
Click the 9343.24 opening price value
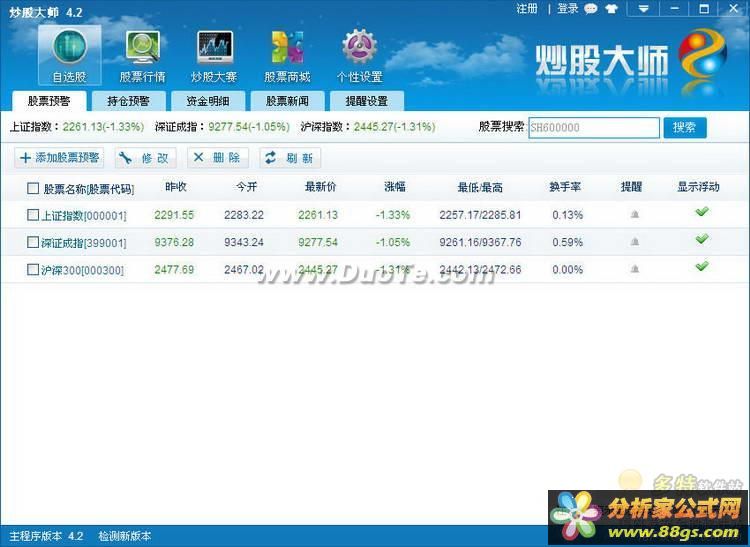[x=244, y=242]
